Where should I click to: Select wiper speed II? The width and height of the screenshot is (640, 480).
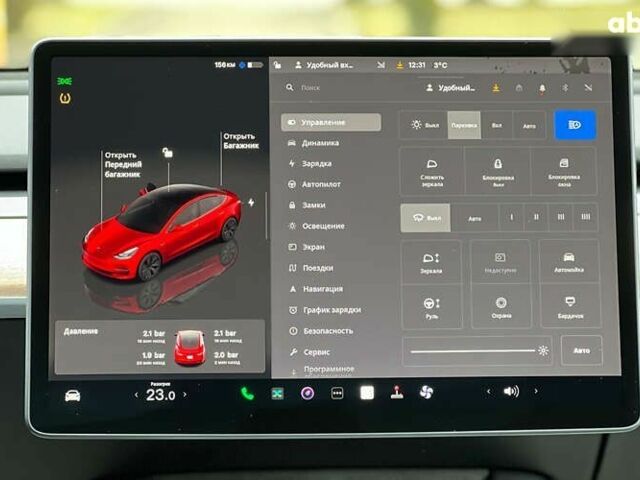pos(536,217)
